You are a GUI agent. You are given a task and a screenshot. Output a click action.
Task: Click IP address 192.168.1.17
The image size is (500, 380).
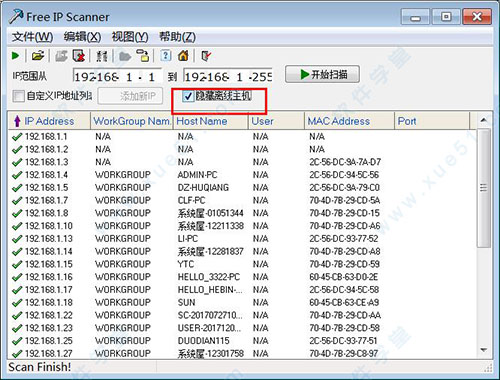[49, 290]
